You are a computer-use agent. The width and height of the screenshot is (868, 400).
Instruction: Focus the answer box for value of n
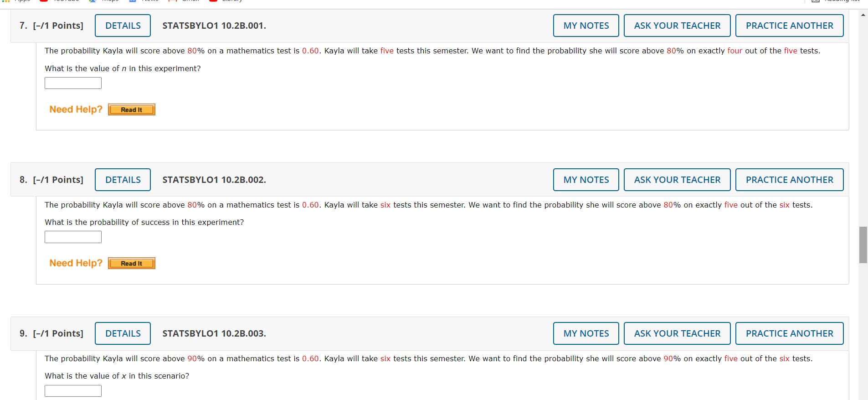pyautogui.click(x=73, y=83)
